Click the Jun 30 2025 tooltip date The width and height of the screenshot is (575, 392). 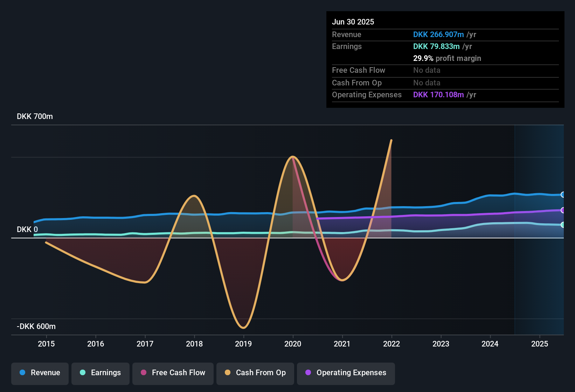pos(353,22)
